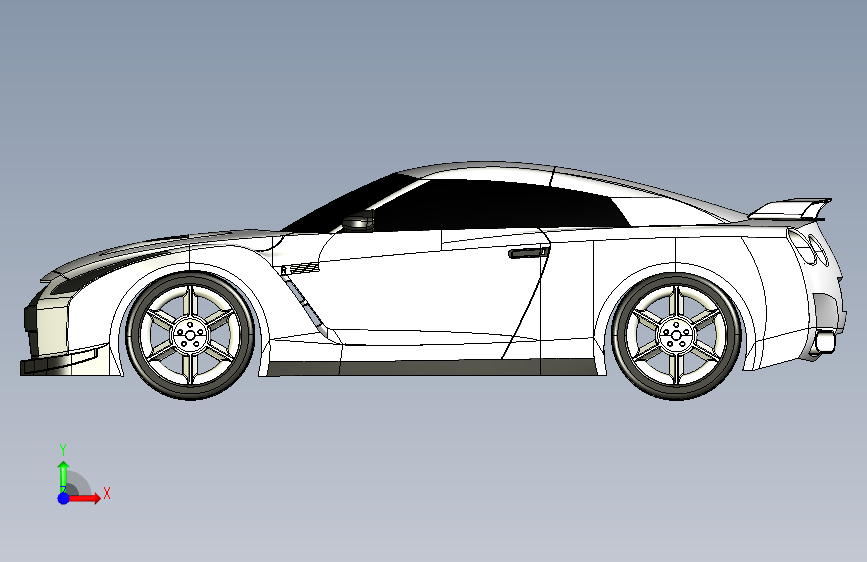Select the black side window glass
867x562 pixels.
click(498, 206)
